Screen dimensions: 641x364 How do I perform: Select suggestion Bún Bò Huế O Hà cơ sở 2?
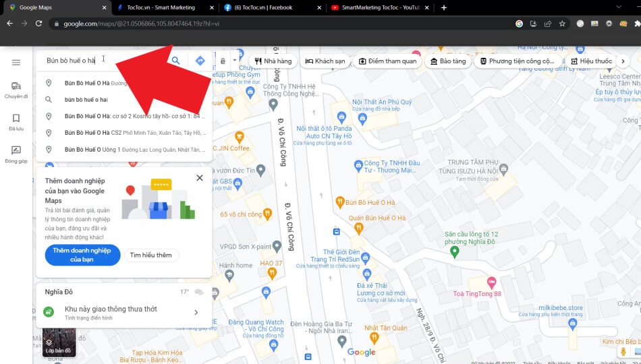(x=124, y=117)
